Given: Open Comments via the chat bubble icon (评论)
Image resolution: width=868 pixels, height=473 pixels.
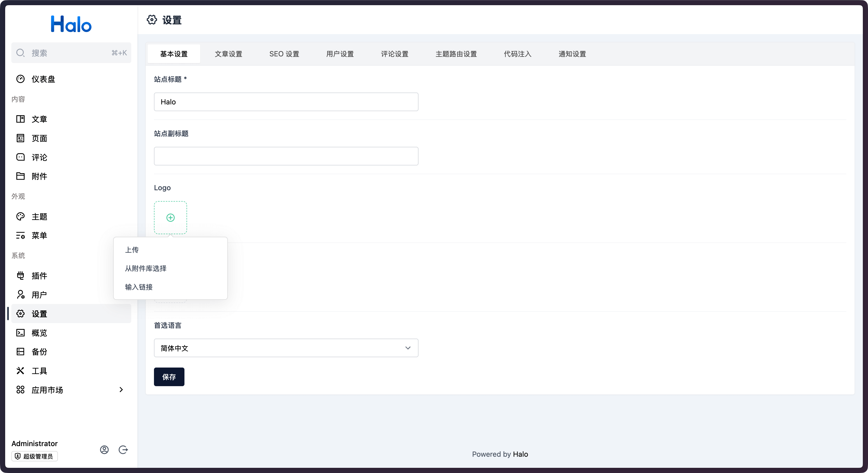Looking at the screenshot, I should [x=21, y=157].
